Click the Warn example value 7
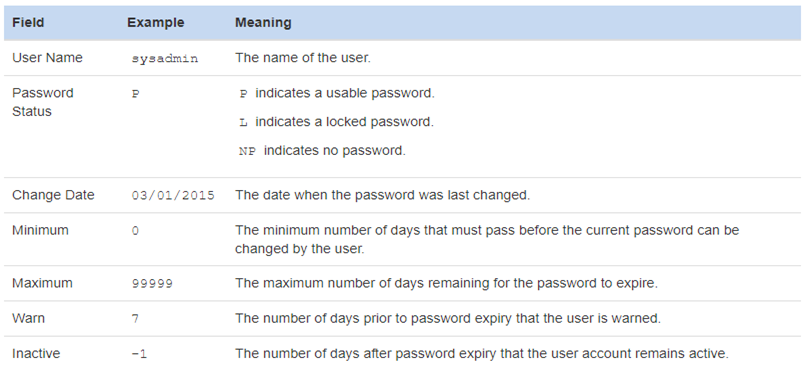Screen dimensions: 808x383 coord(135,319)
